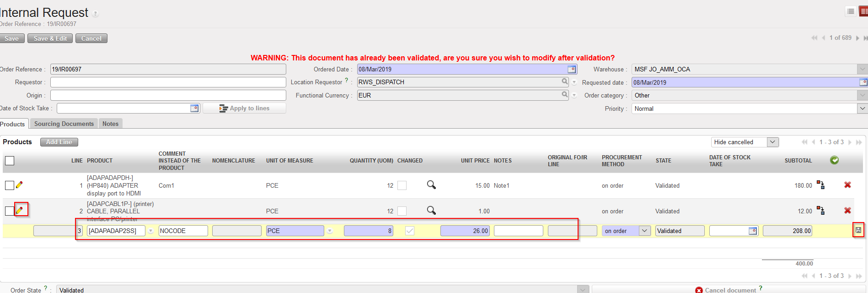Viewport: 868px width, 293px height.
Task: Open procurement method 'on order' dropdown
Action: click(x=644, y=231)
